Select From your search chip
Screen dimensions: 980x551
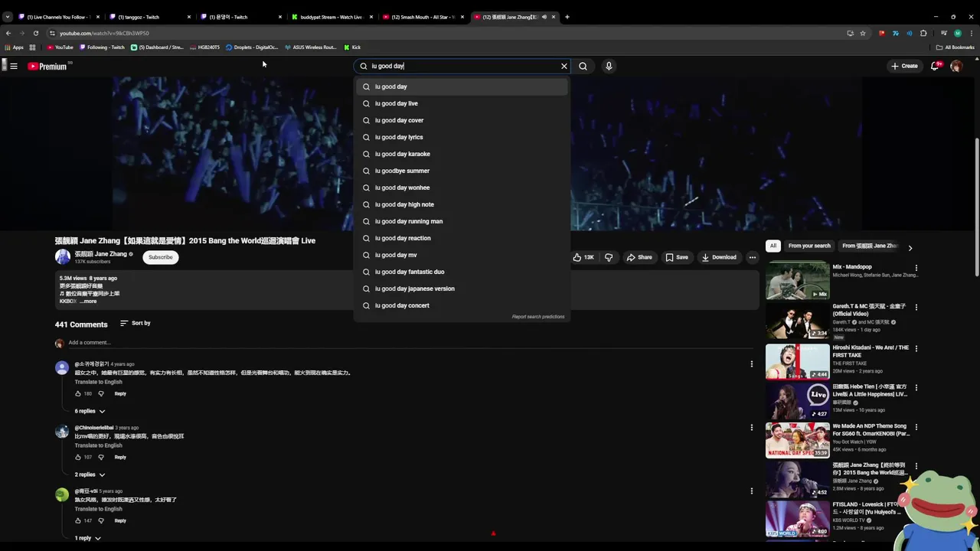click(809, 246)
